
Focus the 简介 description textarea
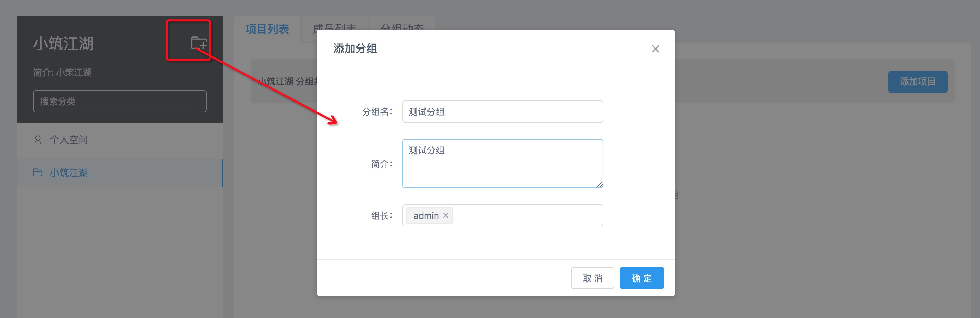(x=502, y=163)
